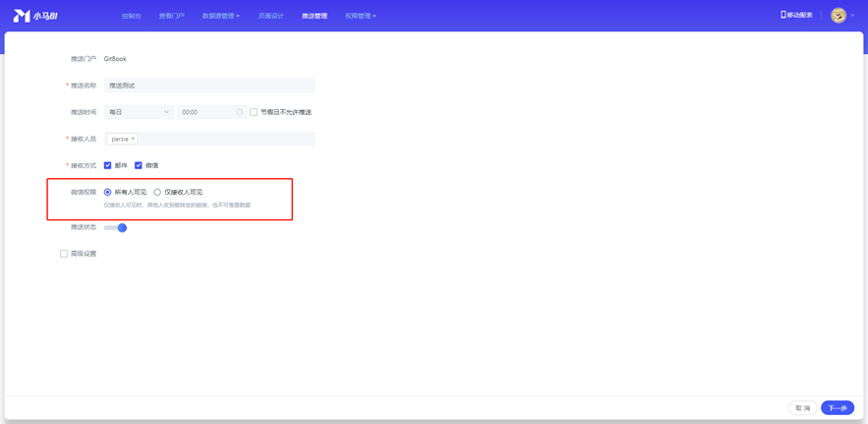
Task: Open the 移动报表 mobile icon link
Action: point(796,15)
